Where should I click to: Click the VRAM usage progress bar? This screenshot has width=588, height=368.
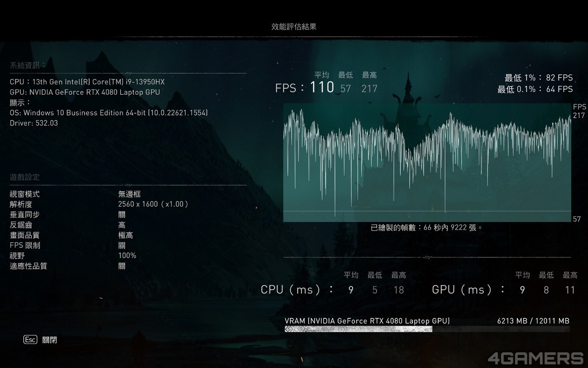427,329
